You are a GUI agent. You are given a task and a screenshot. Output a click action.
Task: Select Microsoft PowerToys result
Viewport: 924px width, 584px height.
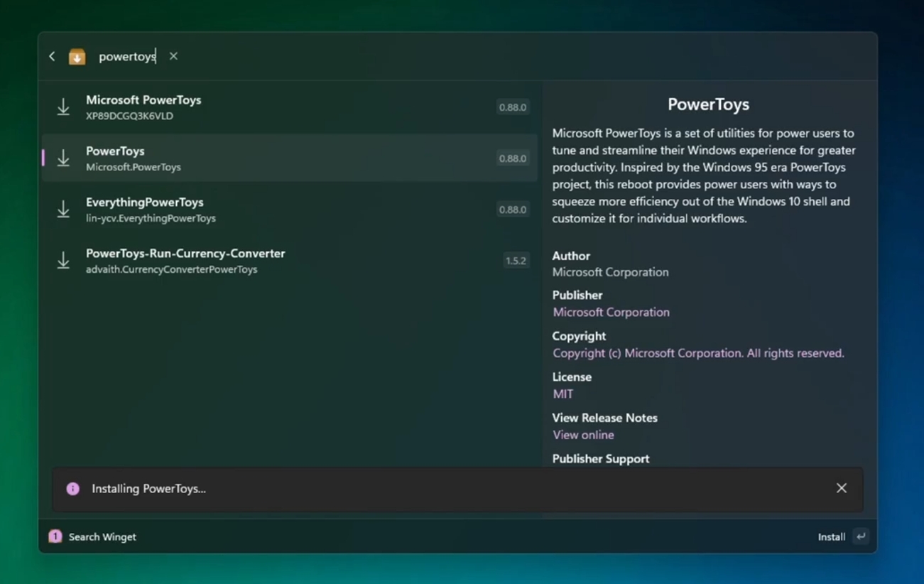coord(290,107)
